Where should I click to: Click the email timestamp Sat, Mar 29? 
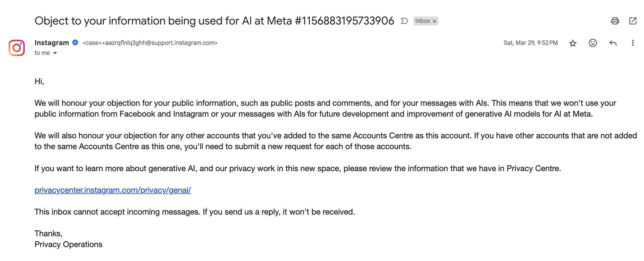pyautogui.click(x=530, y=43)
